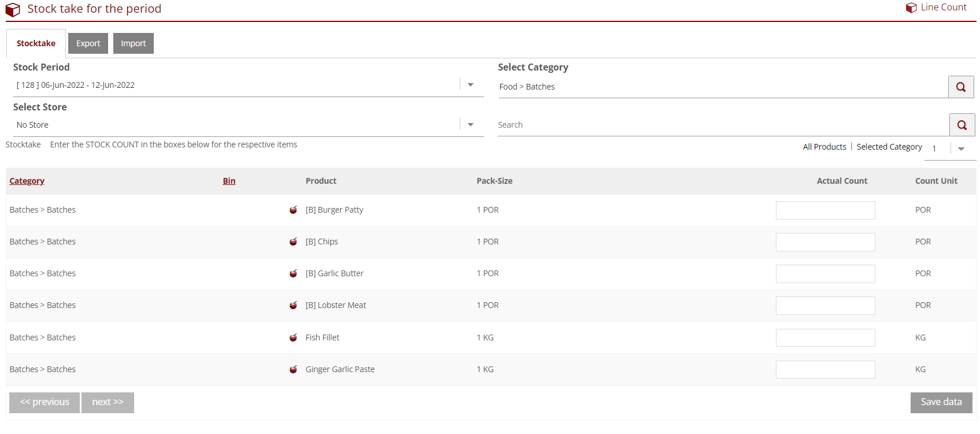Switch to the Export tab
This screenshot has width=980, height=434.
pos(88,43)
